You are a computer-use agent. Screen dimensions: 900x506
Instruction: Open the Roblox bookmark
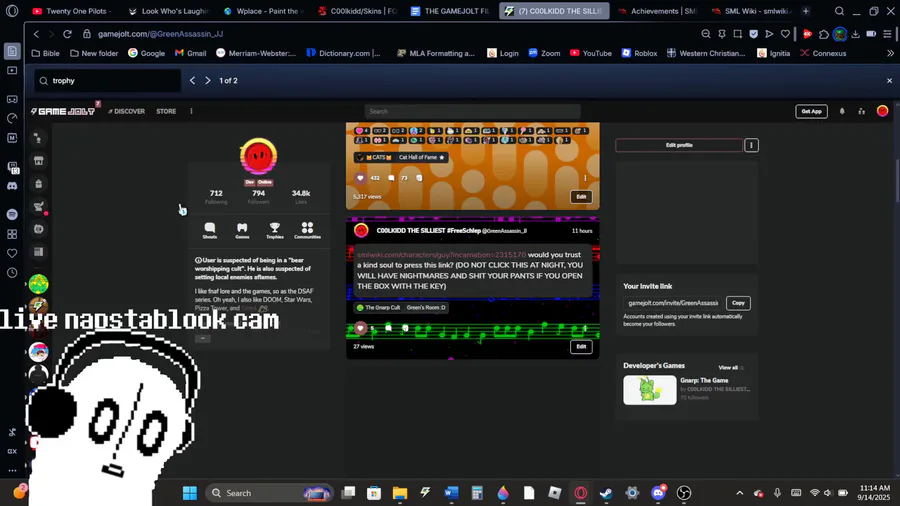pos(639,53)
